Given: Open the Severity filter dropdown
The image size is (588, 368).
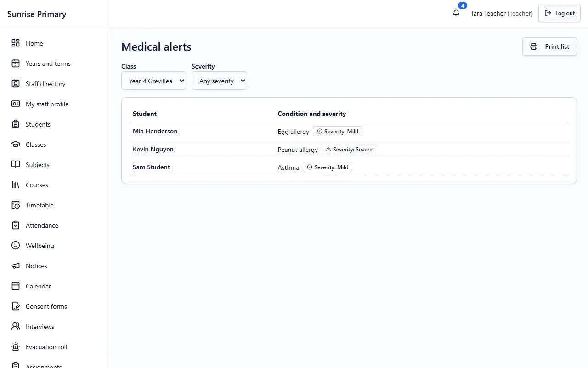Looking at the screenshot, I should pos(219,80).
